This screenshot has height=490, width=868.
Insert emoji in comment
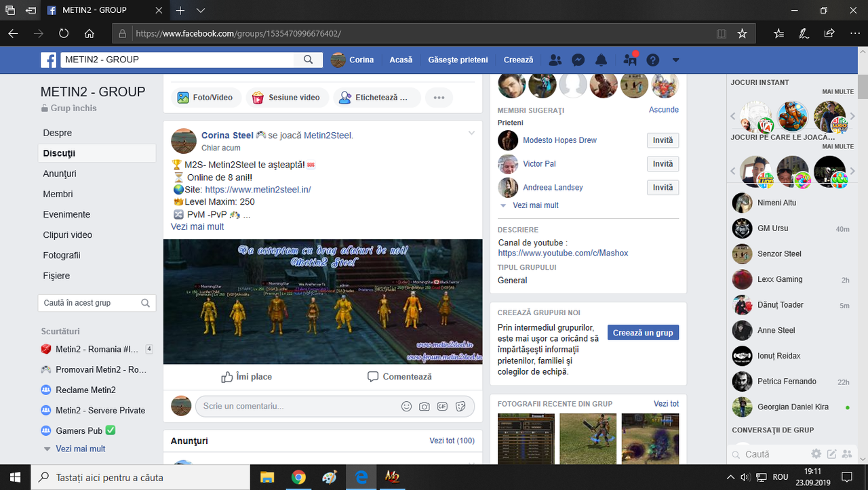[406, 407]
